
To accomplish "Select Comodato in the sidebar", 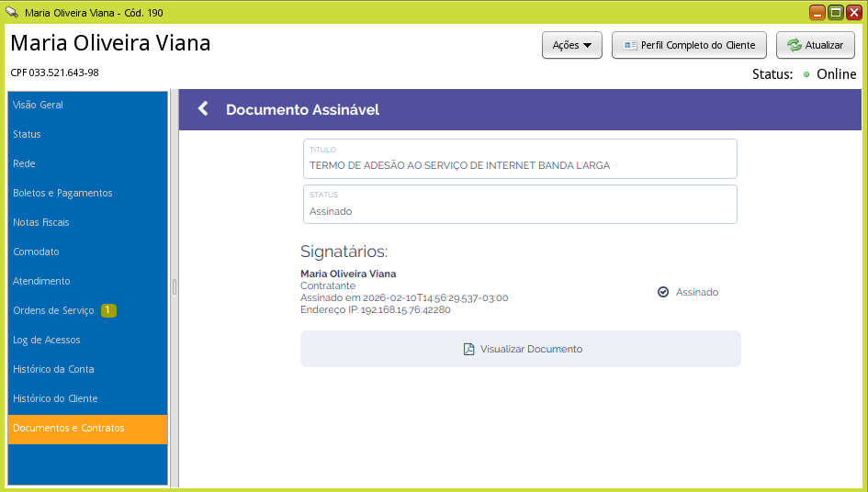I will point(87,252).
